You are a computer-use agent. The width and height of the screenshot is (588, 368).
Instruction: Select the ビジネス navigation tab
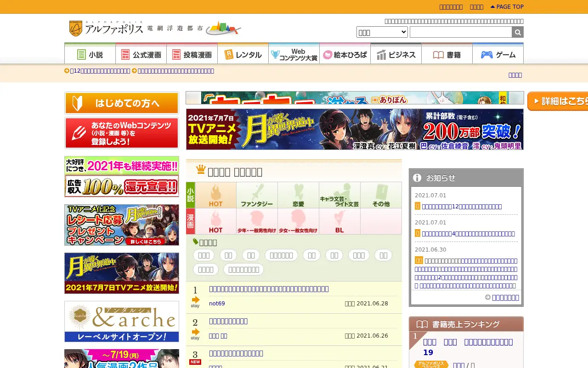pos(396,54)
